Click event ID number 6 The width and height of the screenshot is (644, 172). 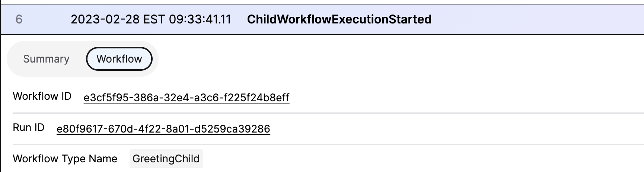point(19,19)
